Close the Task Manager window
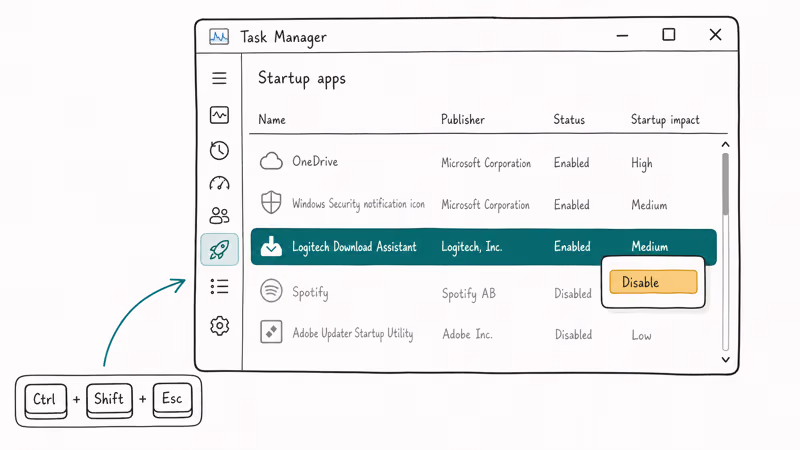 (x=715, y=35)
